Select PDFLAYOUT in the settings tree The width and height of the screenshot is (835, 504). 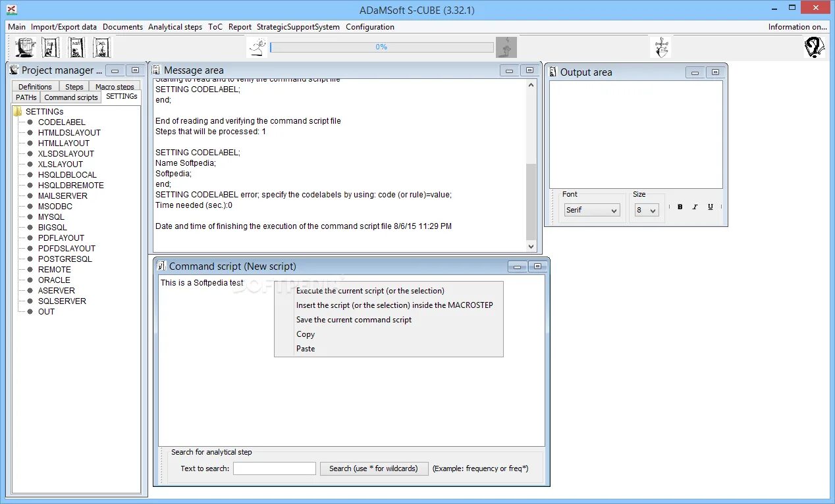coord(61,238)
